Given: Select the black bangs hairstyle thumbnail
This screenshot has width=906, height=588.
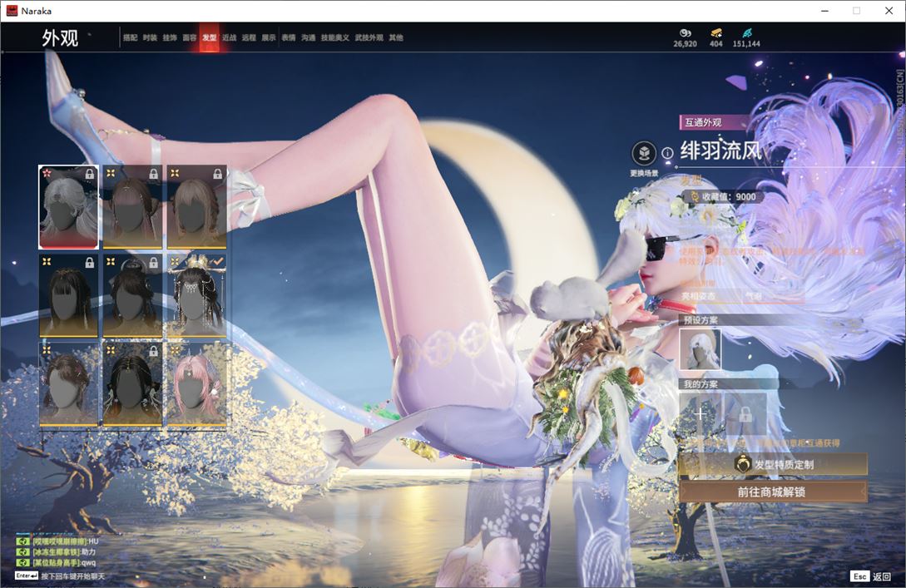Looking at the screenshot, I should (x=68, y=295).
